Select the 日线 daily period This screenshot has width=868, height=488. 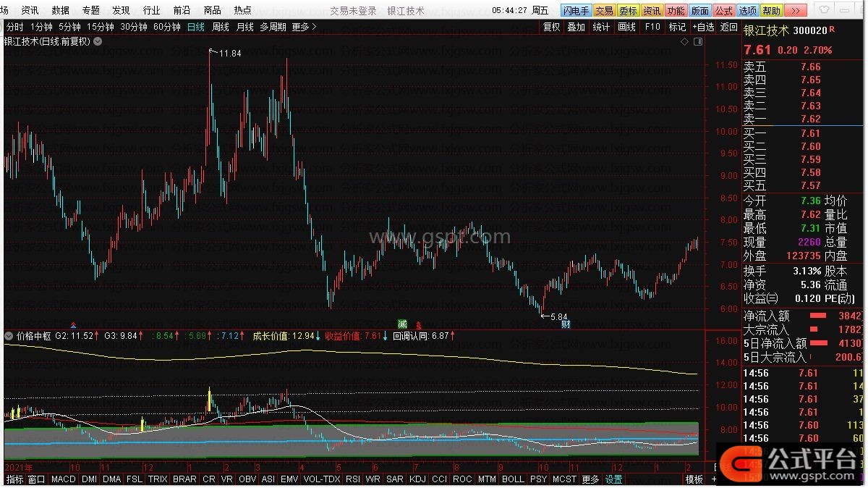tap(196, 27)
